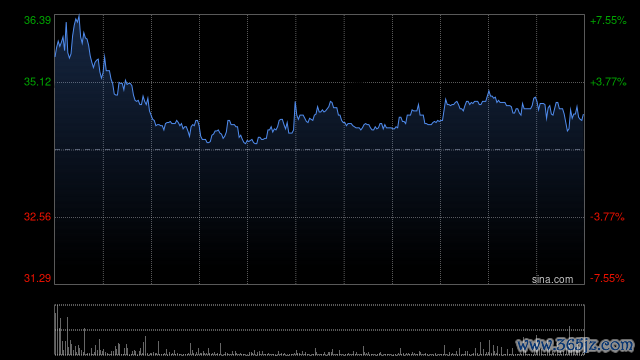
Task: Click the 31.29 bottom price label
Action: pos(38,278)
